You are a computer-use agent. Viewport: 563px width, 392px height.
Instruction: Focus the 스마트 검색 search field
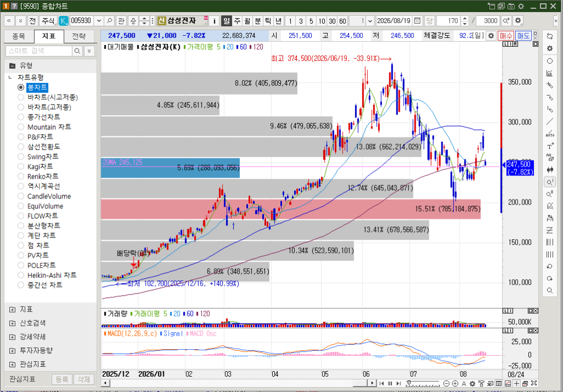pyautogui.click(x=39, y=51)
